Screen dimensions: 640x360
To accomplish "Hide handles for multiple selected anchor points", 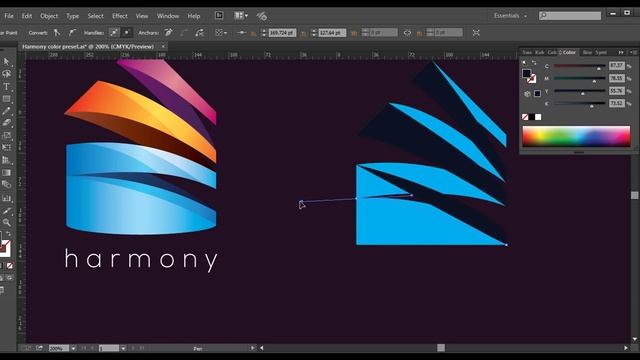I will (127, 33).
